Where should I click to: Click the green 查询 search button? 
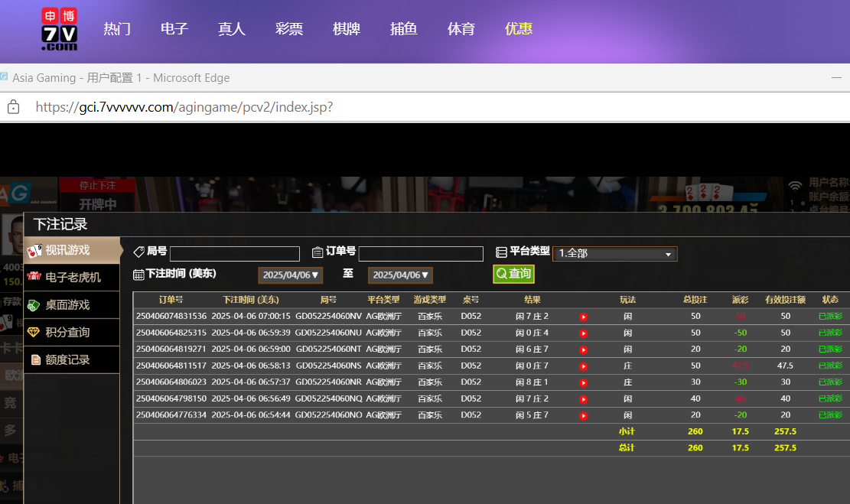(513, 274)
